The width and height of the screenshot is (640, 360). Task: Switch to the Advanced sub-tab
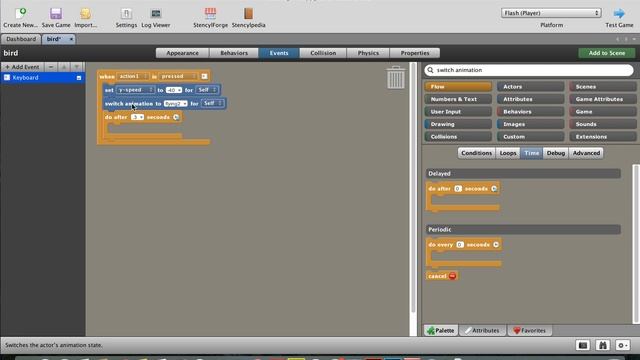[x=586, y=153]
